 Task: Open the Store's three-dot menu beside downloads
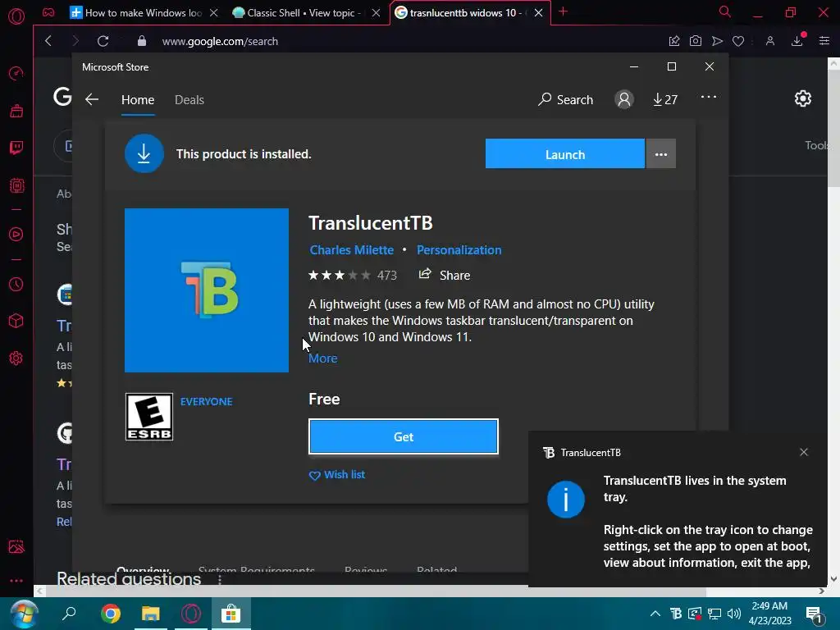[x=708, y=97]
